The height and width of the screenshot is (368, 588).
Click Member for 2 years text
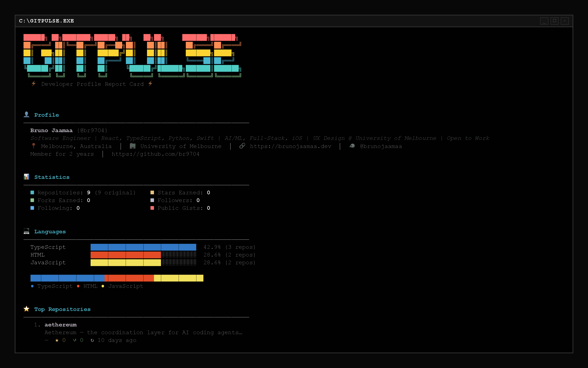62,154
